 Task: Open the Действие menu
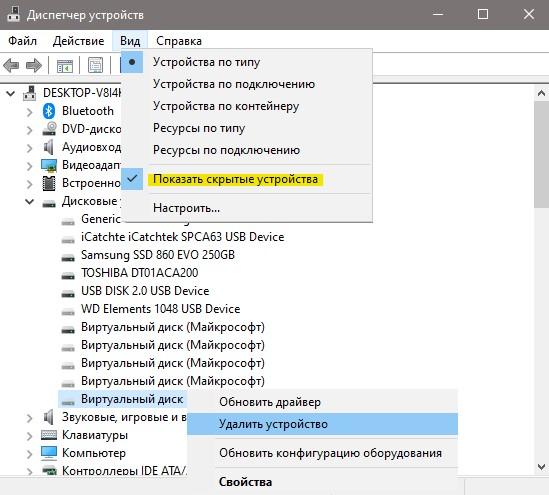point(78,41)
